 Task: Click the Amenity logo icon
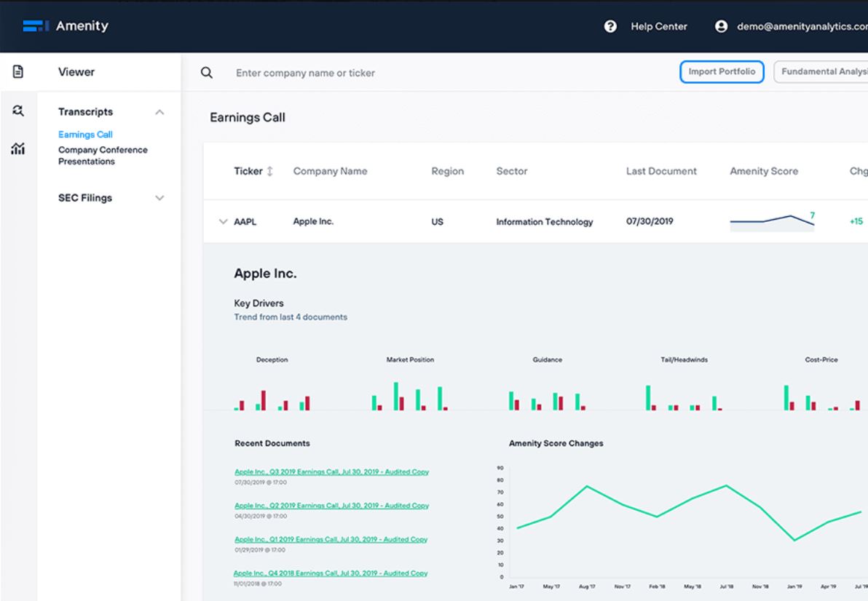(35, 26)
